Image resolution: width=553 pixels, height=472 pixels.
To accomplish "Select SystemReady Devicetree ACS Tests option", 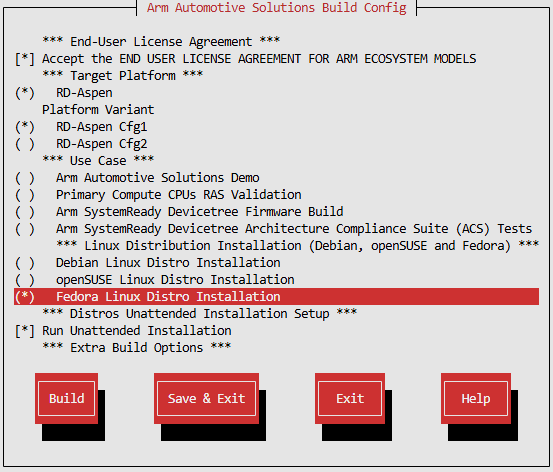I will [x=25, y=229].
